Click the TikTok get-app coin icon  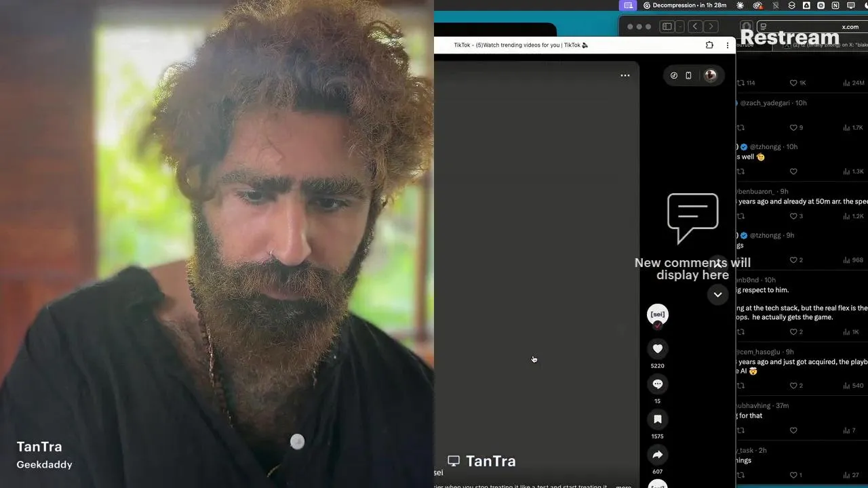[x=674, y=75]
